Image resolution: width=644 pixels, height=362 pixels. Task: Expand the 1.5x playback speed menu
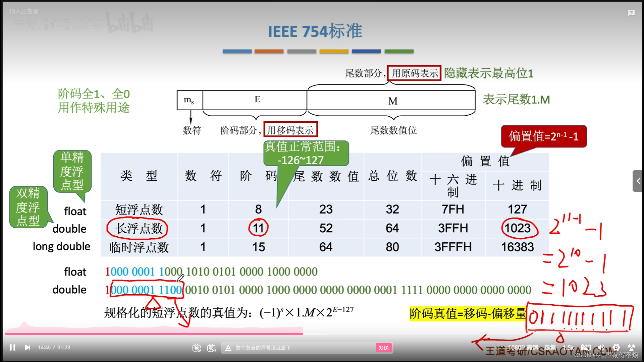point(568,348)
